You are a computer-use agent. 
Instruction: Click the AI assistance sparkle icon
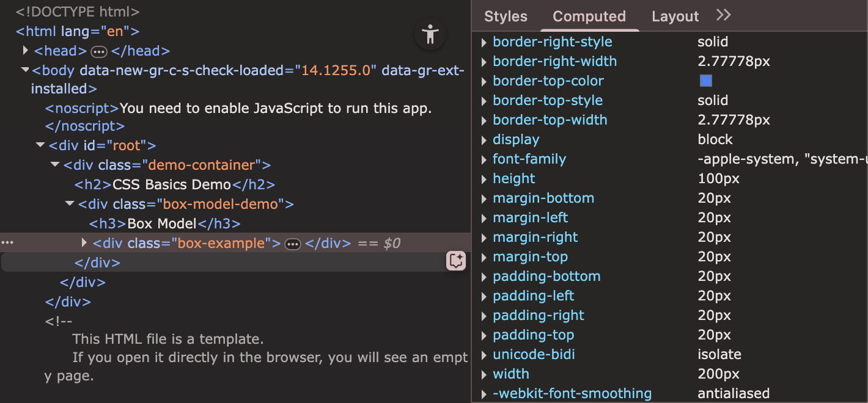(x=456, y=261)
